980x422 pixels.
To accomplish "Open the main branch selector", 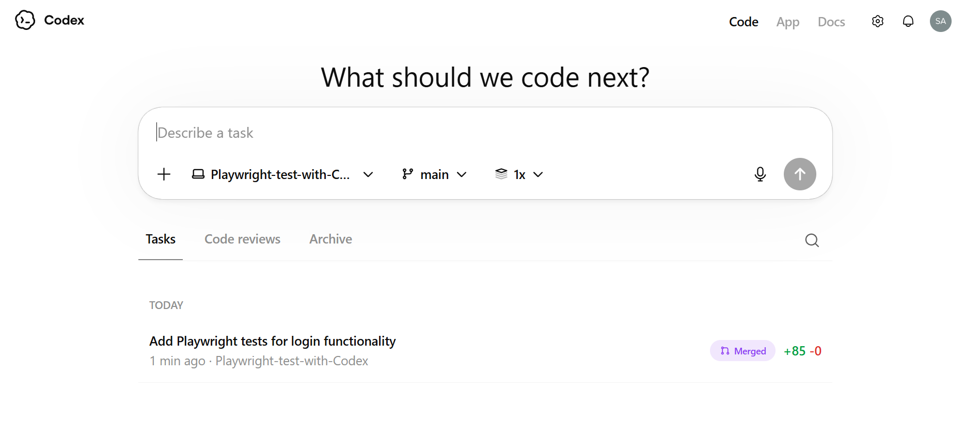I will (434, 174).
